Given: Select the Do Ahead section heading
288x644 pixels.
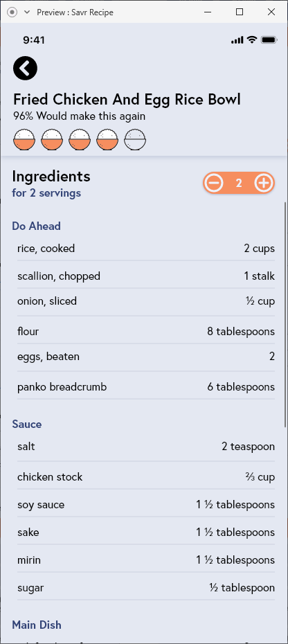Looking at the screenshot, I should tap(36, 226).
